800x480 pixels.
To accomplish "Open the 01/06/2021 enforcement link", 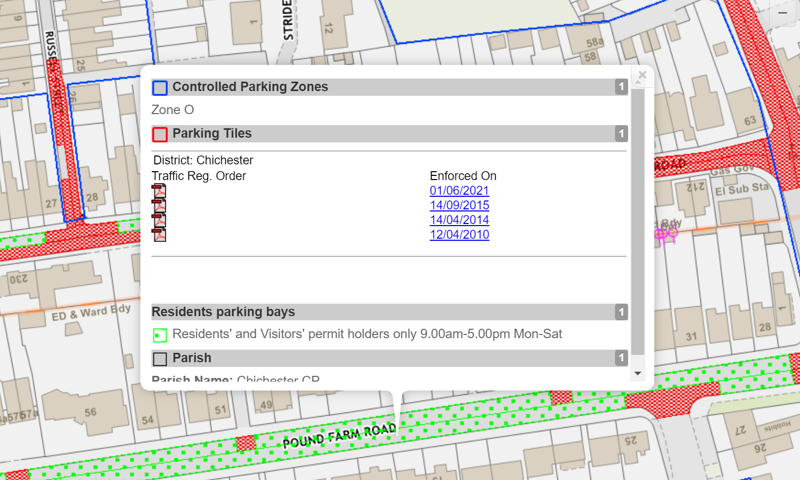I will 459,191.
